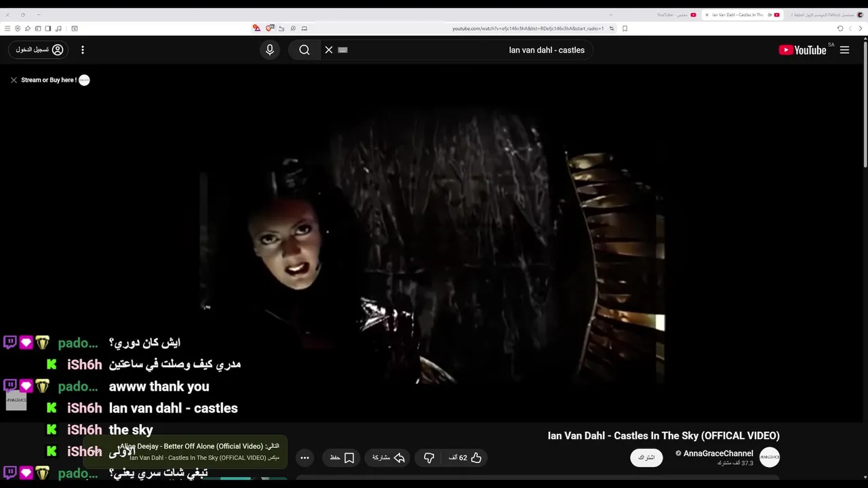
Task: Click chat message 'awww thank you'
Action: 159,386
